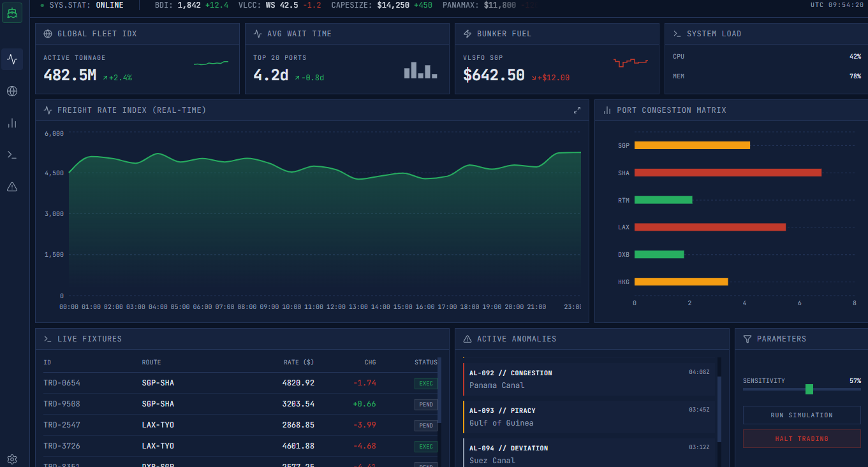Click the filter icon on the Parameters panel
868x467 pixels.
pyautogui.click(x=747, y=338)
